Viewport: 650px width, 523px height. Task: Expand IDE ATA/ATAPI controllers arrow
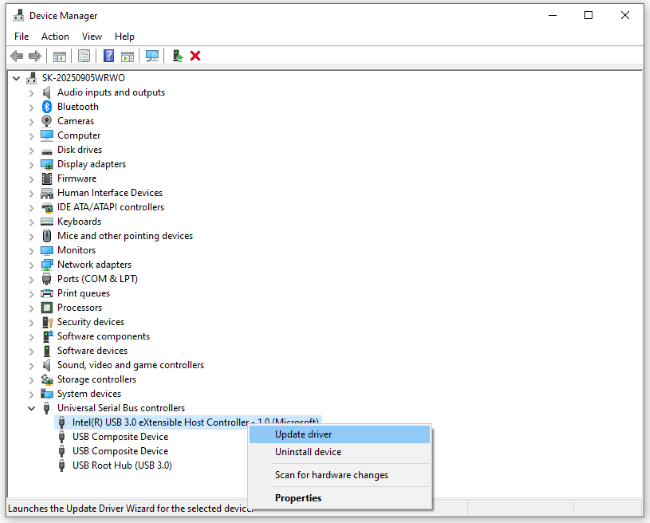(32, 208)
